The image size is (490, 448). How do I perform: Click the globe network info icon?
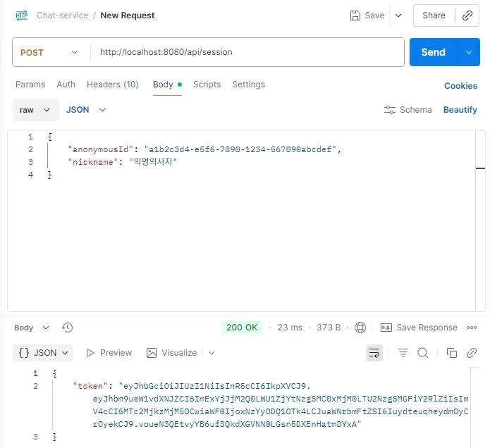(361, 328)
